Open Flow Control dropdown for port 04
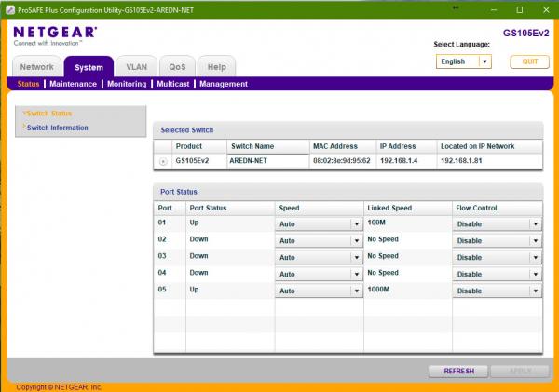The width and height of the screenshot is (559, 392). [498, 275]
